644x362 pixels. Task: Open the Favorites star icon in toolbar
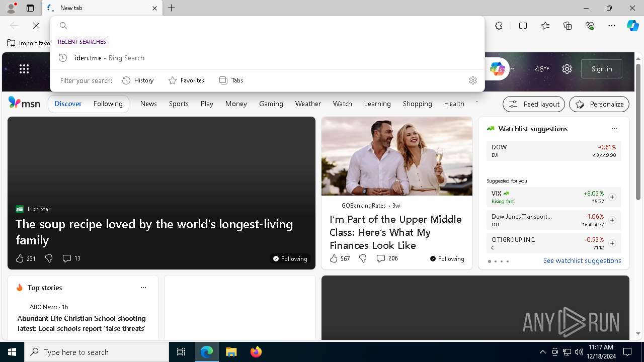point(545,26)
